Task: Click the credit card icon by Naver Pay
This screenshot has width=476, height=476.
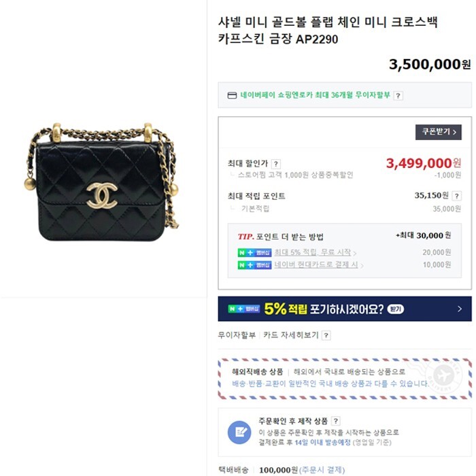Action: (233, 95)
